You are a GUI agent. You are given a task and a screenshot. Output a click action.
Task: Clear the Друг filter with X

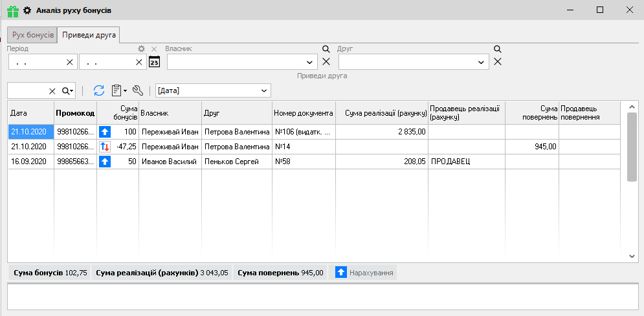click(497, 61)
